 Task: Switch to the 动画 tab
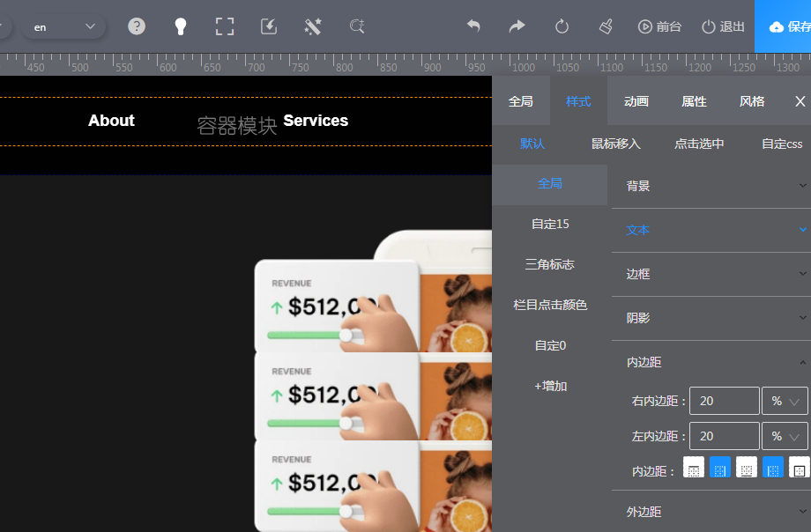click(x=636, y=101)
